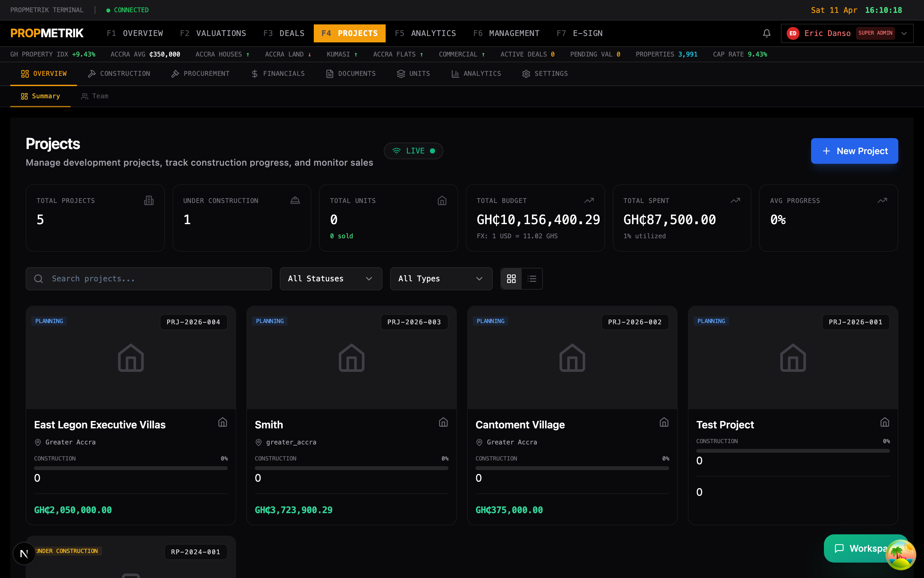
Task: Select F7 E-Sign in the main nav
Action: click(580, 33)
